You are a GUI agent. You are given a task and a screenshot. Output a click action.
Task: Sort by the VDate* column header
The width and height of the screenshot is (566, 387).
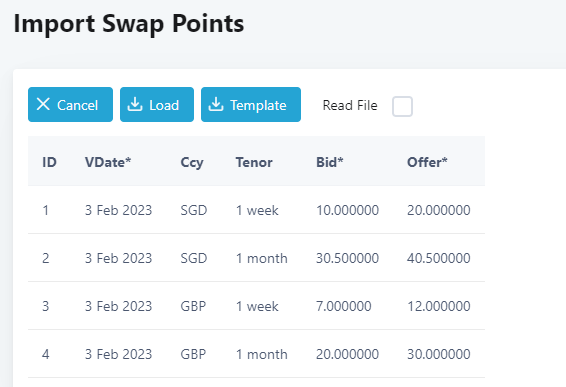(108, 162)
